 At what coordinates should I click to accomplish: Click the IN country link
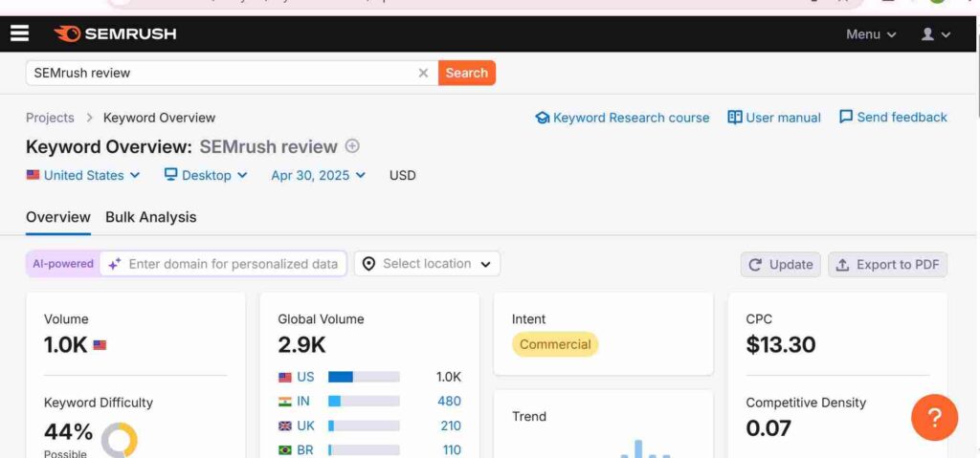pyautogui.click(x=303, y=402)
